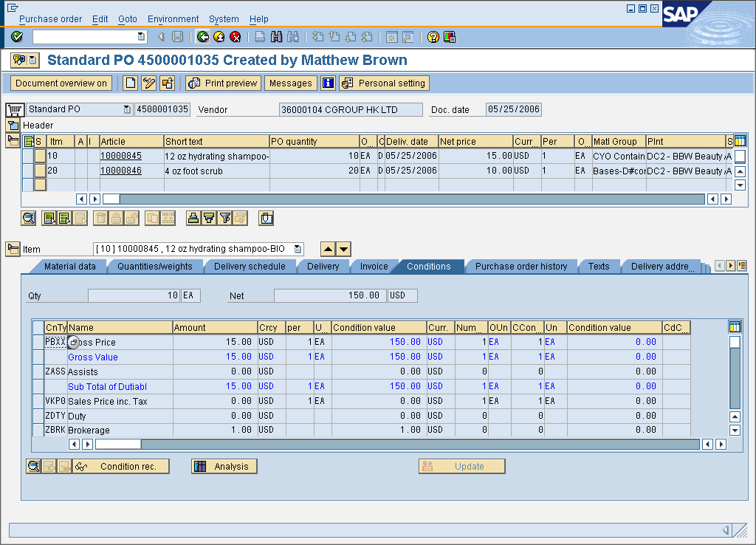
Task: Select row marker for Sub Total of Dutiabl
Action: coord(38,386)
